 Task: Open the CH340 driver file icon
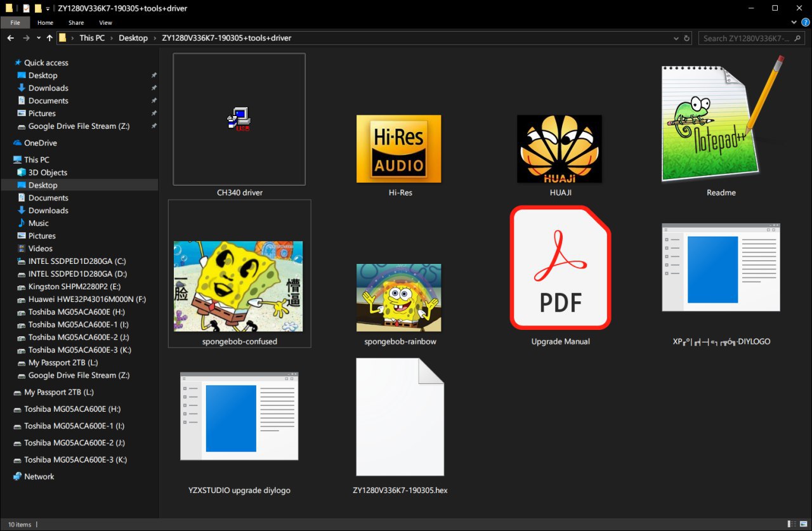(239, 119)
